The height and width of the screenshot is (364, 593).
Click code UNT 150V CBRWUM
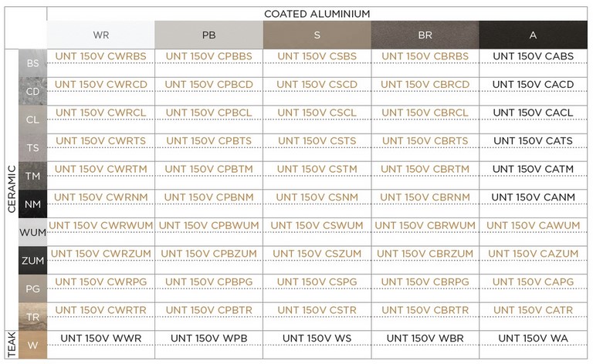click(x=425, y=225)
